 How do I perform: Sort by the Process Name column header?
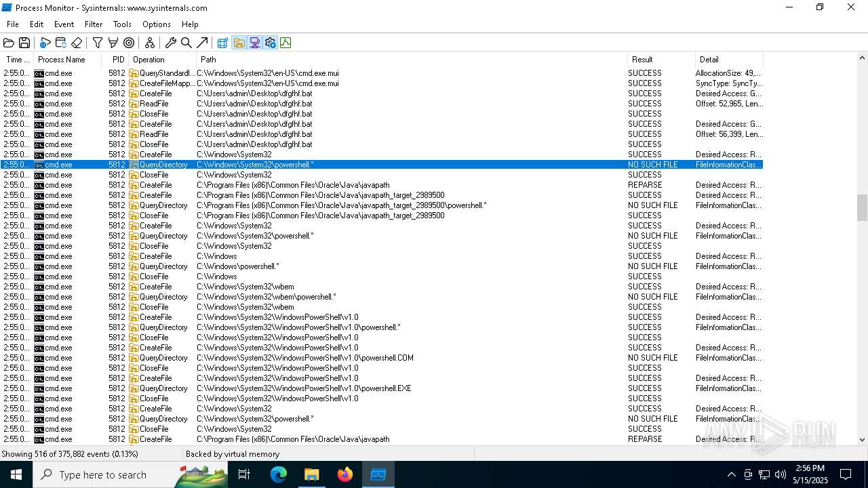[x=68, y=60]
